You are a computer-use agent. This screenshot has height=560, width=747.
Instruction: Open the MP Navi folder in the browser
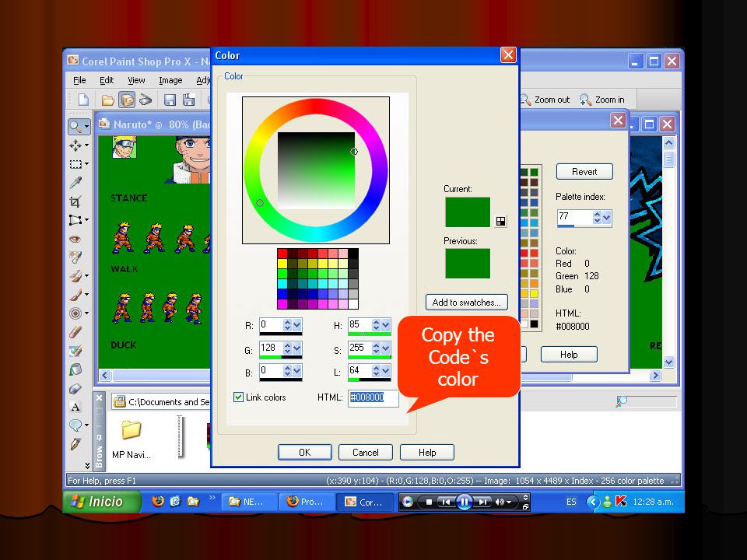point(131,439)
